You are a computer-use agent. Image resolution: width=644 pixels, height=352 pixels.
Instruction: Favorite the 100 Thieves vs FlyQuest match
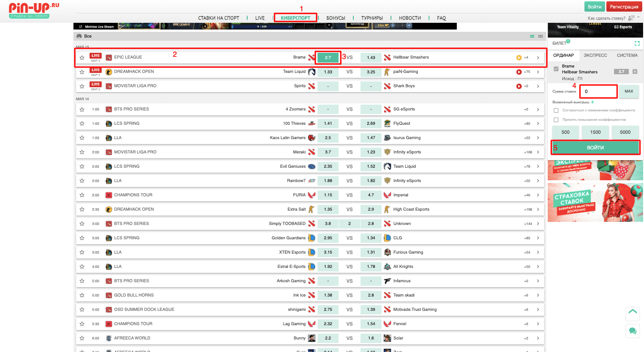tap(82, 123)
